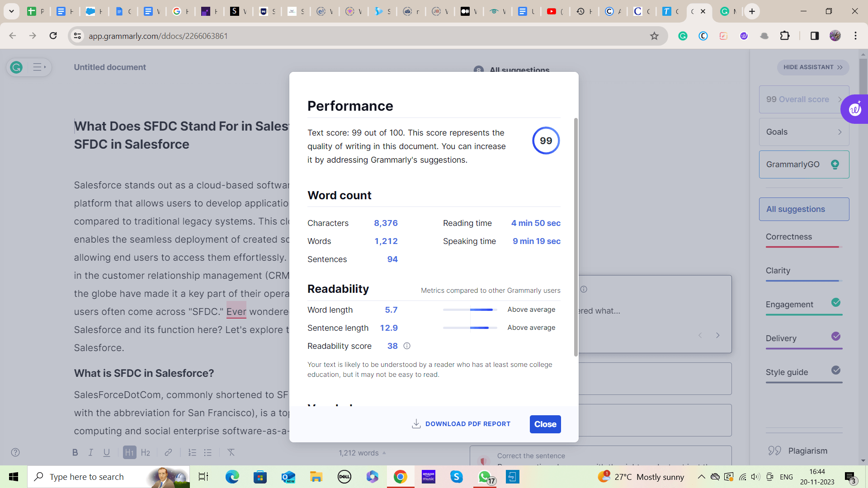Open the Chrome three-dot menu
This screenshot has height=488, width=868.
pyautogui.click(x=855, y=36)
